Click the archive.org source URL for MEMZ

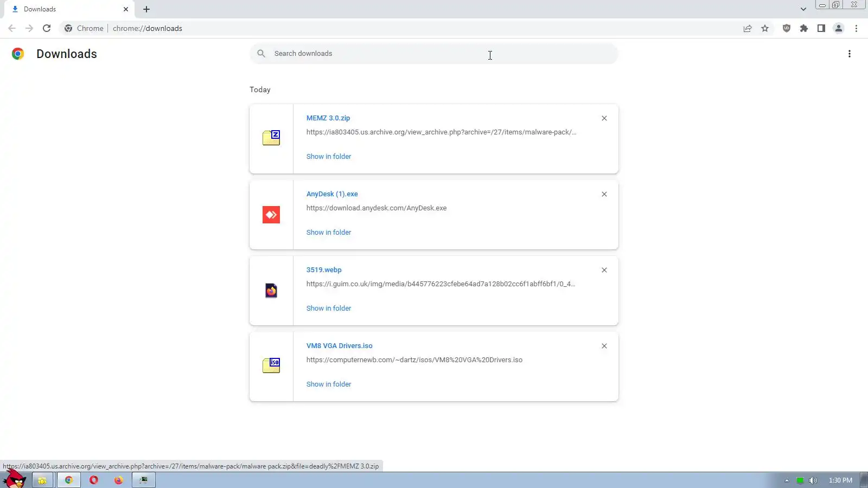pos(442,132)
